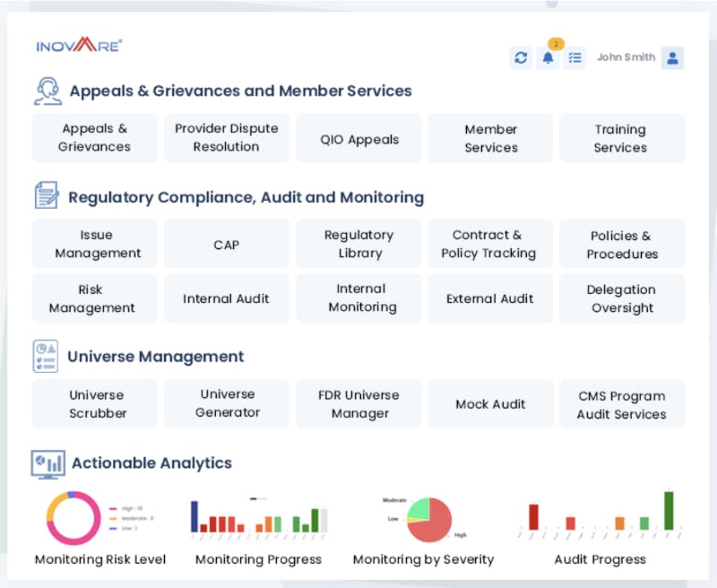717x588 pixels.
Task: Click the clipboard icon next to Universe Management
Action: pos(45,355)
